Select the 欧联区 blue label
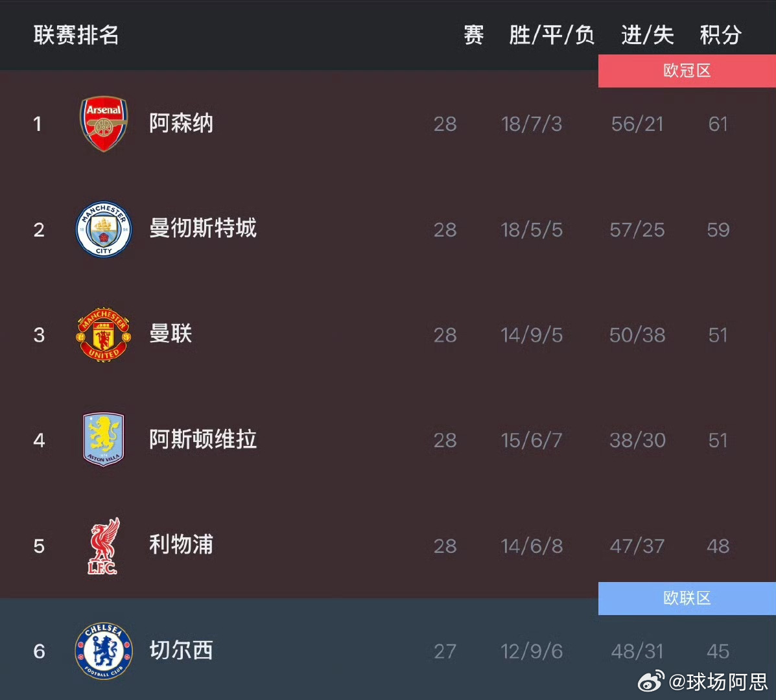Viewport: 776px width, 700px height. pos(687,599)
